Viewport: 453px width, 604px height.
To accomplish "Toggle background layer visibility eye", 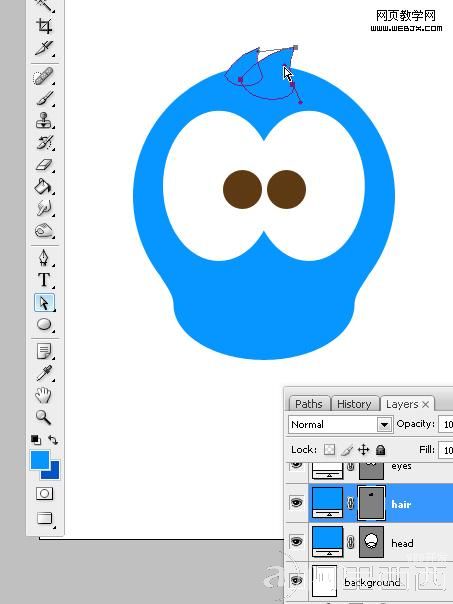I will (296, 581).
